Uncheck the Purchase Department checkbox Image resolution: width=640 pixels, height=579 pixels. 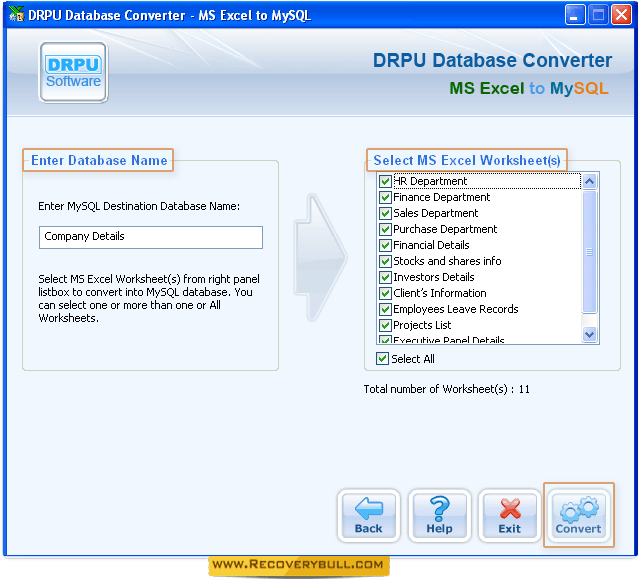pos(385,229)
